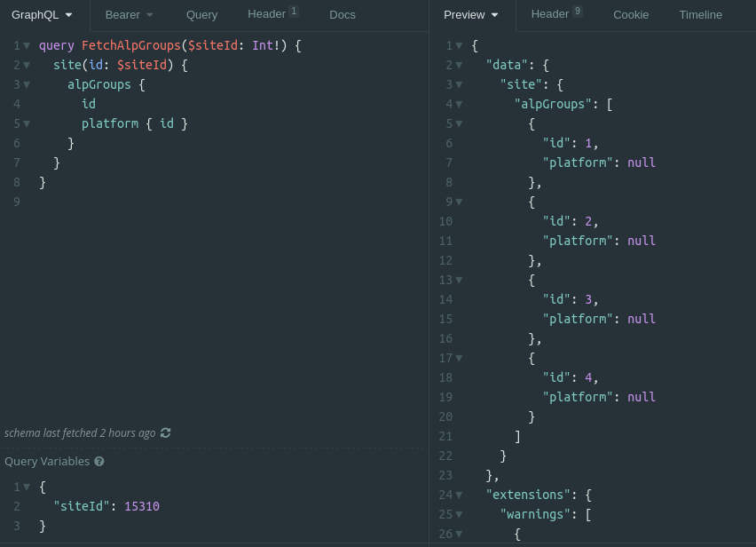This screenshot has width=756, height=547.
Task: Click the id field on query line 4
Action: tap(89, 104)
